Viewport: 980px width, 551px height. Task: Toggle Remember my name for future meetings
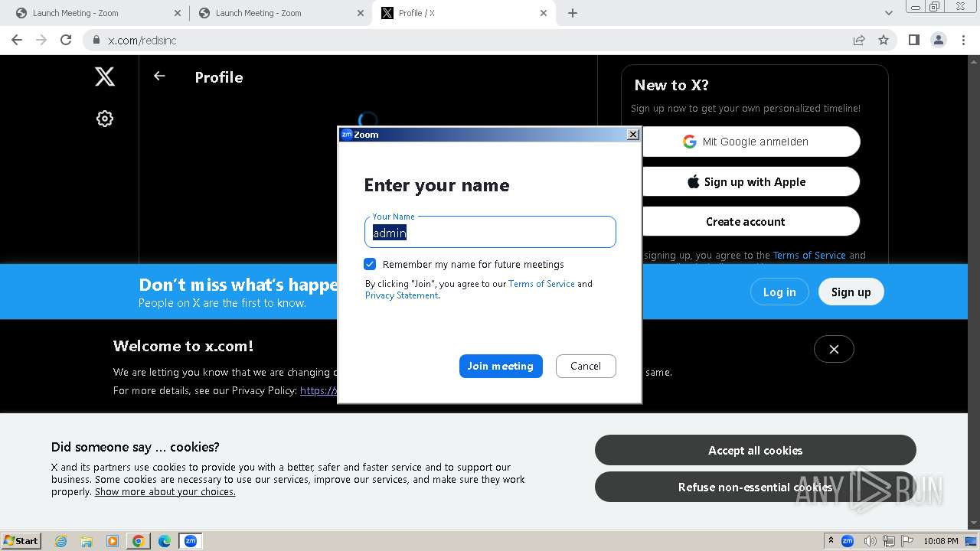(x=370, y=264)
